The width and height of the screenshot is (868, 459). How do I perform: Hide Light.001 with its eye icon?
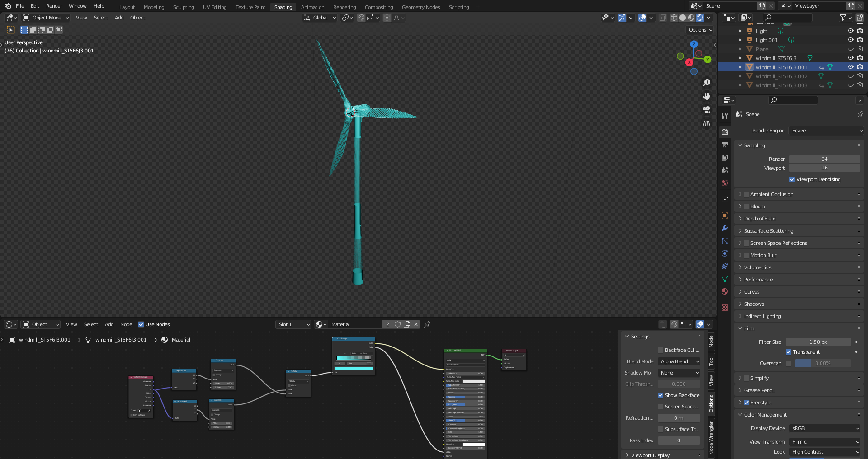click(x=850, y=40)
